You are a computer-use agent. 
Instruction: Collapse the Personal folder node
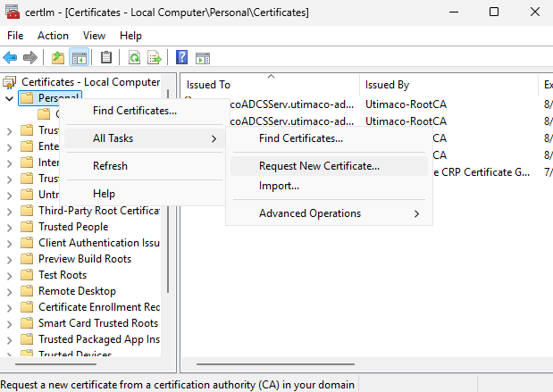tap(10, 98)
